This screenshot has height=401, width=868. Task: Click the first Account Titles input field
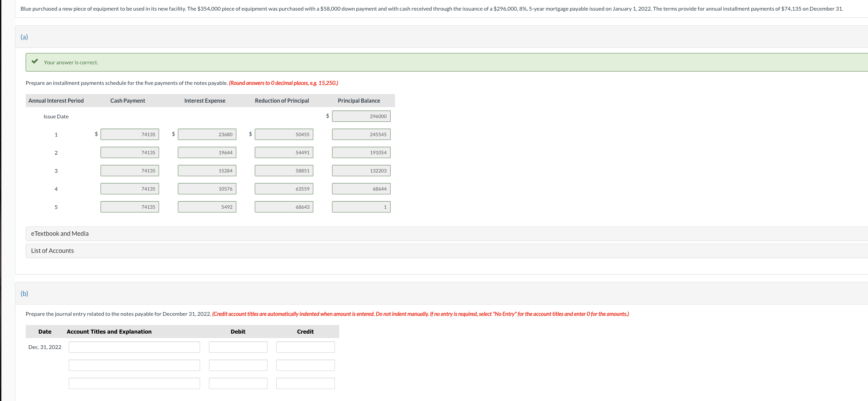click(x=134, y=347)
